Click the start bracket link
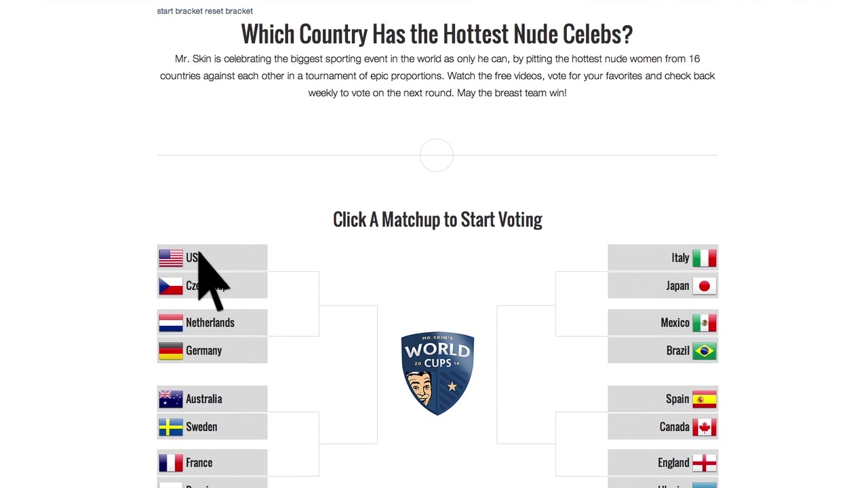868x488 pixels. (x=180, y=11)
